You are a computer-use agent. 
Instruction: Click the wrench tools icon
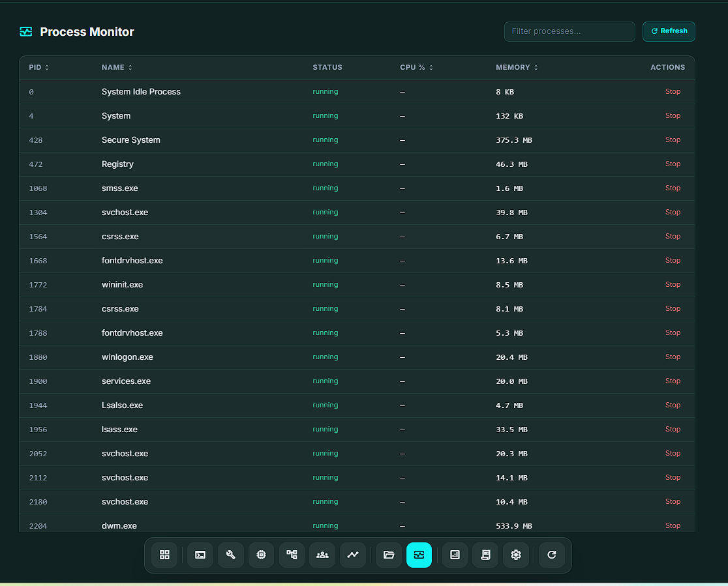[231, 555]
